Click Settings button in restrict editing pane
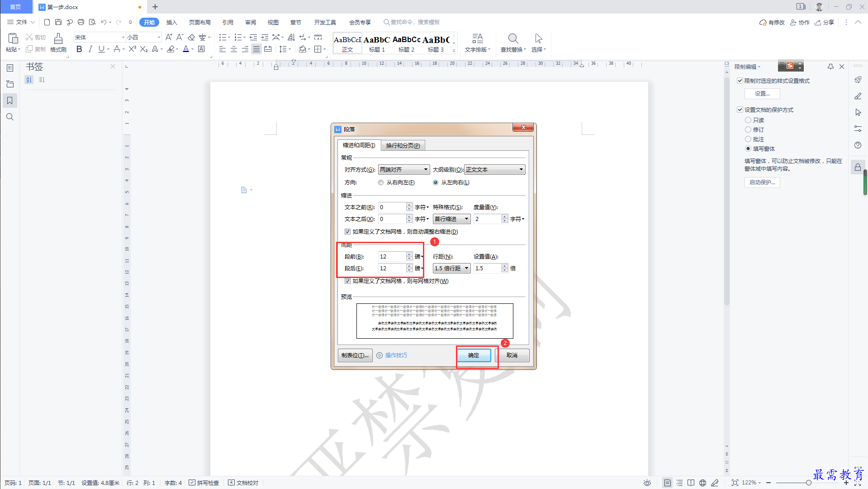This screenshot has height=489, width=868. 762,94
